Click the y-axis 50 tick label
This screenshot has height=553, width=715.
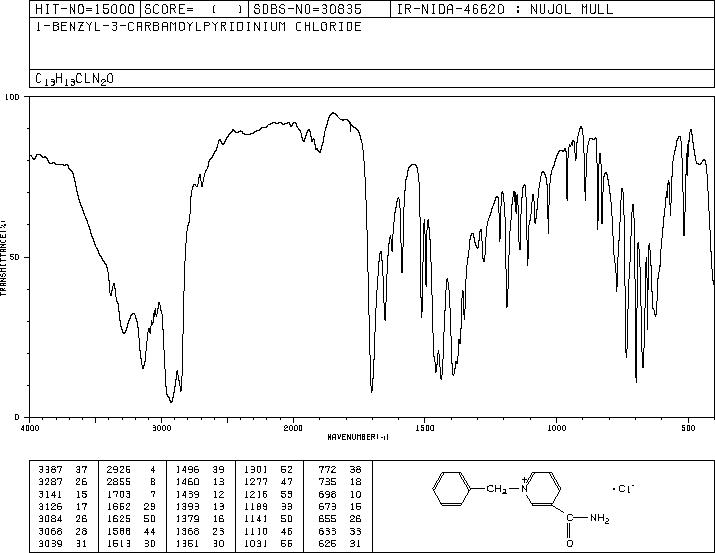(16, 257)
